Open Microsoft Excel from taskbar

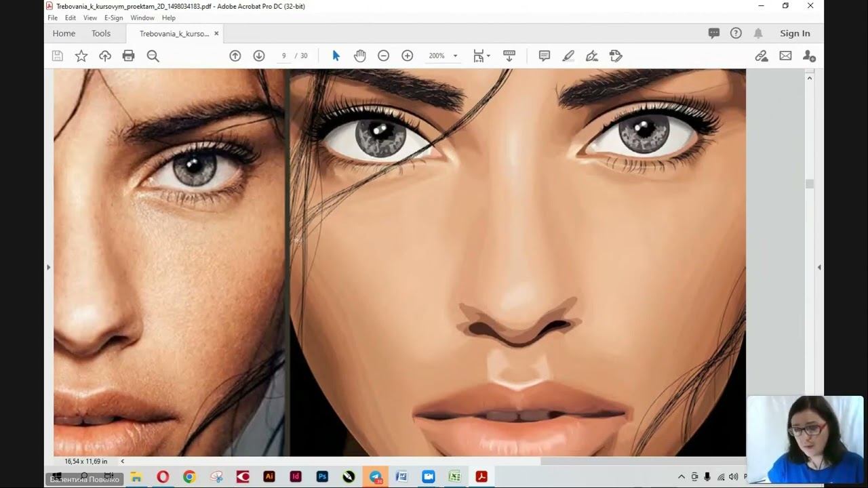(x=454, y=476)
